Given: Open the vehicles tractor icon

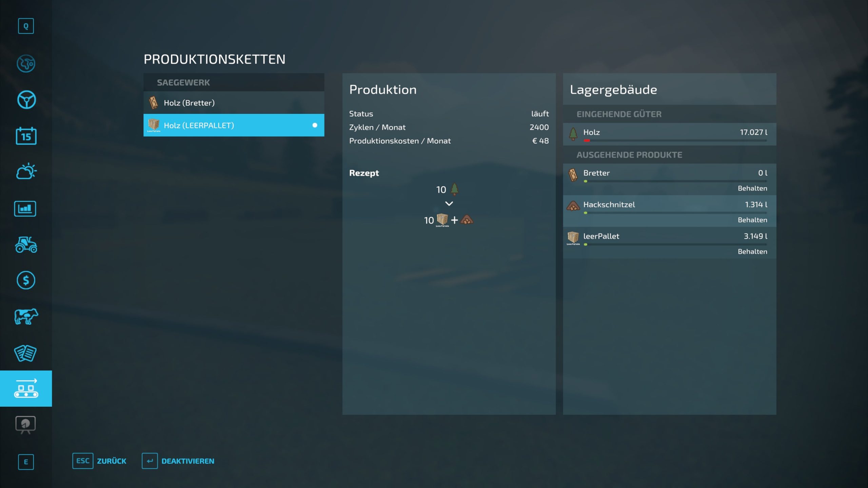Looking at the screenshot, I should point(26,245).
